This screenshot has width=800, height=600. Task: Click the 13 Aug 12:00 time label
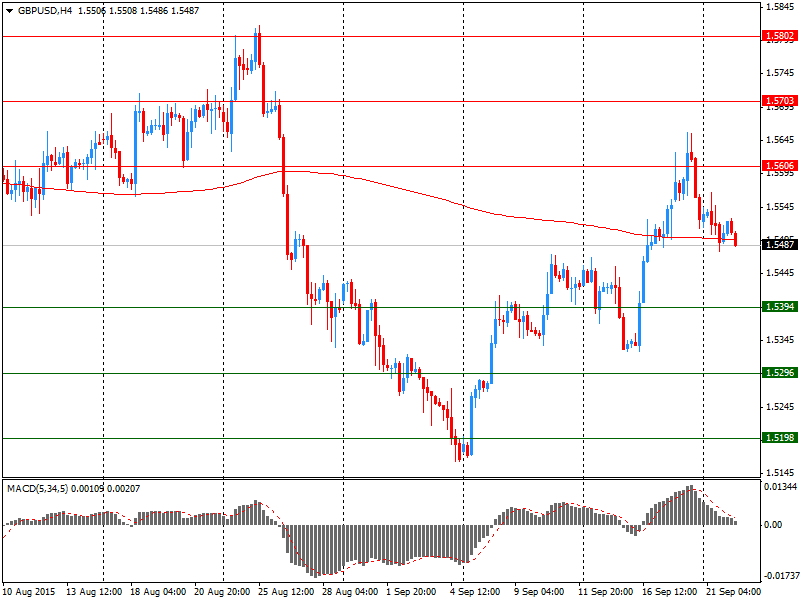click(x=94, y=592)
